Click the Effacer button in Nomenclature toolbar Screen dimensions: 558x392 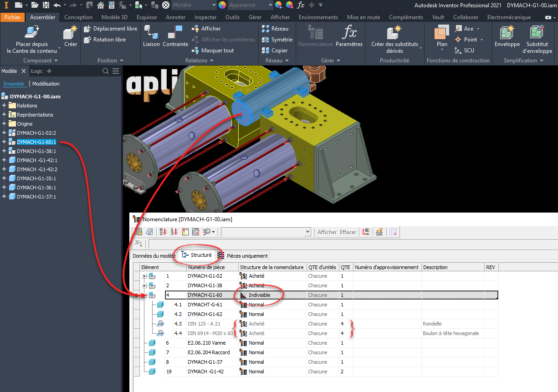point(348,232)
